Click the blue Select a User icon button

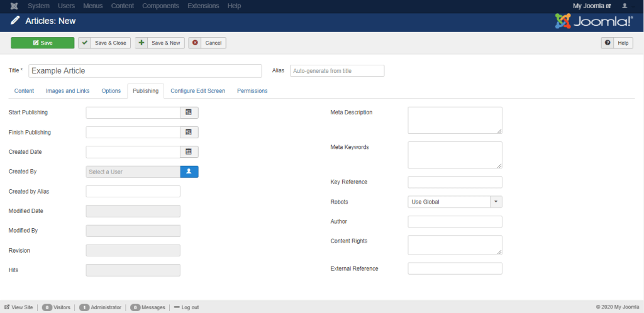click(x=189, y=172)
